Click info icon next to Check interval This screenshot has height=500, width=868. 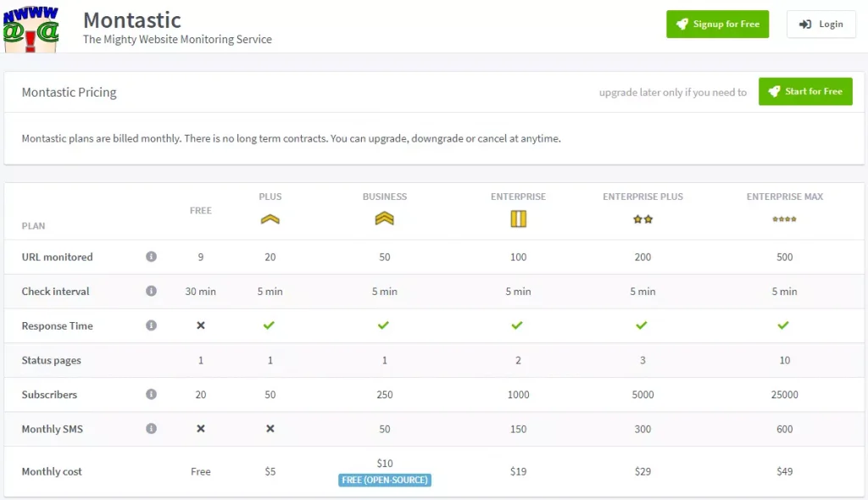[x=151, y=291]
